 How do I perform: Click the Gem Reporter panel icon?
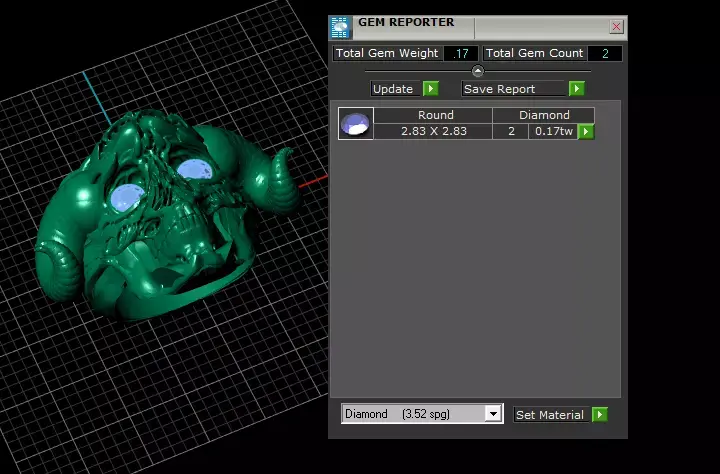340,28
